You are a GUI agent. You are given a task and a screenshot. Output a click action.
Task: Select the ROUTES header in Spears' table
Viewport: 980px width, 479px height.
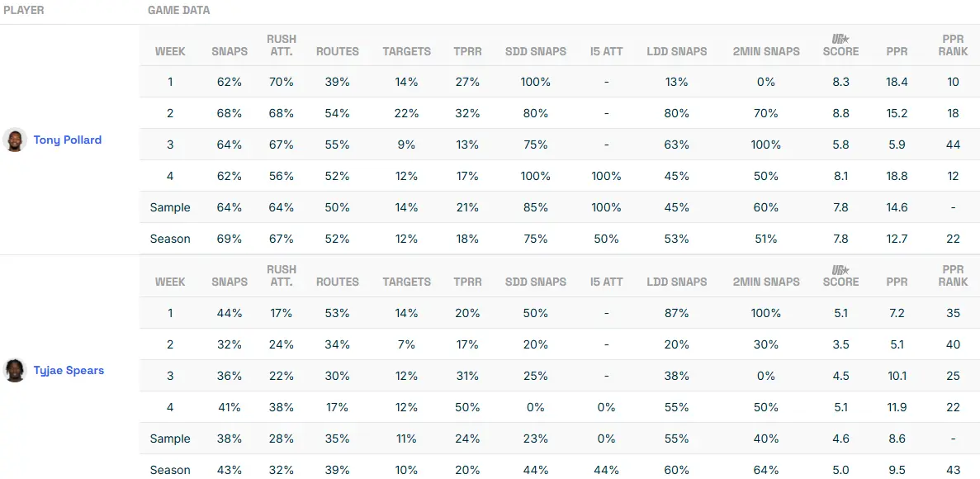pyautogui.click(x=338, y=282)
